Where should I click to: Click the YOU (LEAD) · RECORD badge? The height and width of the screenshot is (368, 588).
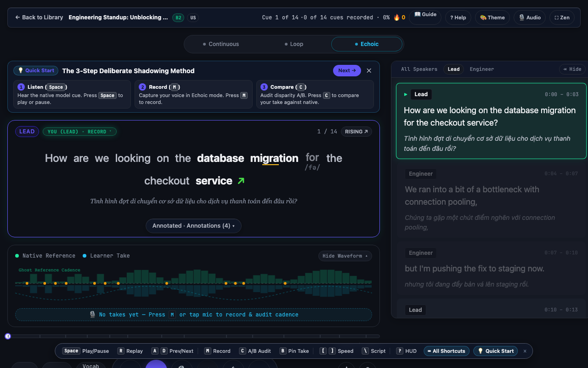click(x=79, y=132)
